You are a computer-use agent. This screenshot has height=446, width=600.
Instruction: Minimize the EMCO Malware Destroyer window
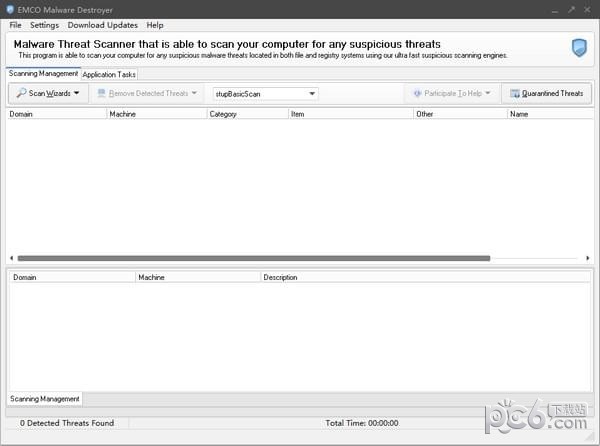[555, 10]
